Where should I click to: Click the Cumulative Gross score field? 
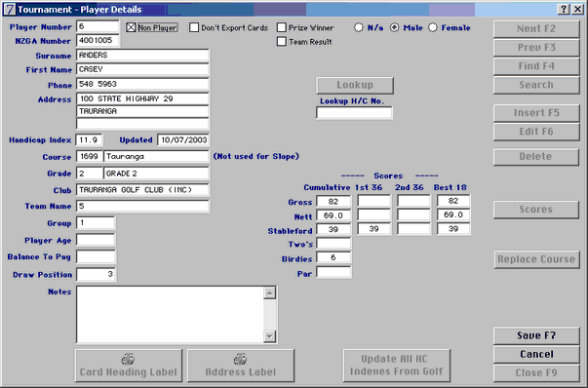[333, 201]
